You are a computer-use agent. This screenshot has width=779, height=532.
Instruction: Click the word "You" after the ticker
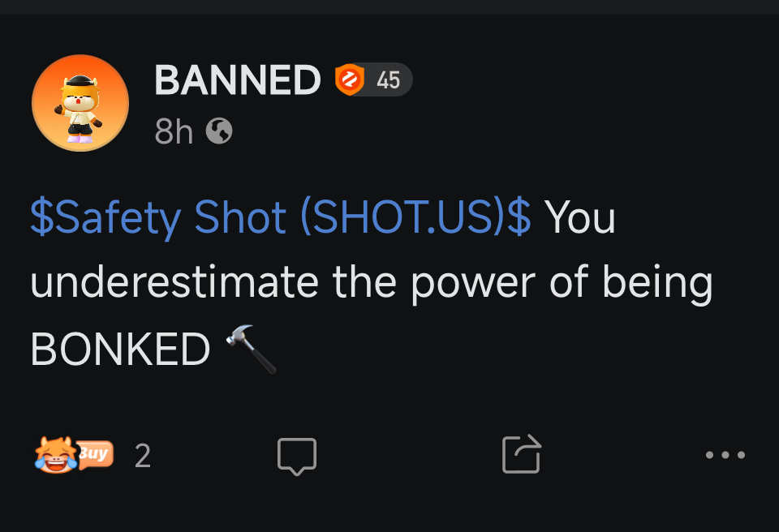click(579, 217)
